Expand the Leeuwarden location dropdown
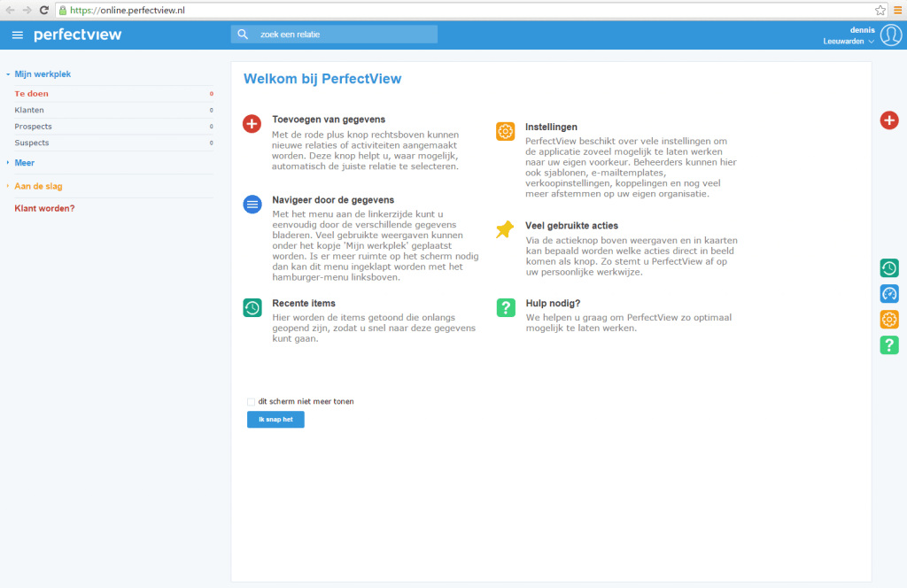Image resolution: width=907 pixels, height=588 pixels. coord(849,42)
